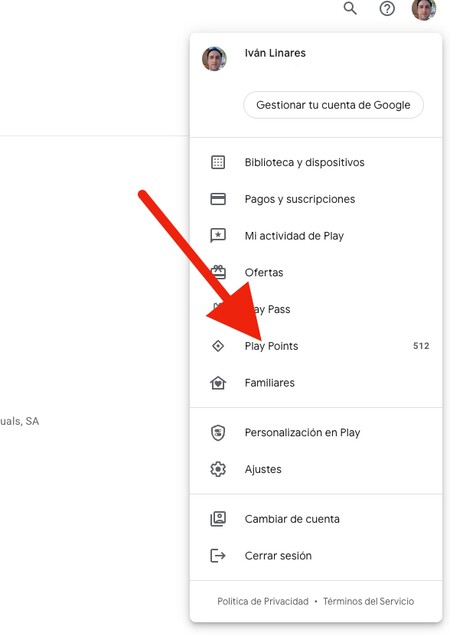Viewport: 450px width, 636px height.
Task: Open Mi actividad de Play
Action: pyautogui.click(x=316, y=236)
